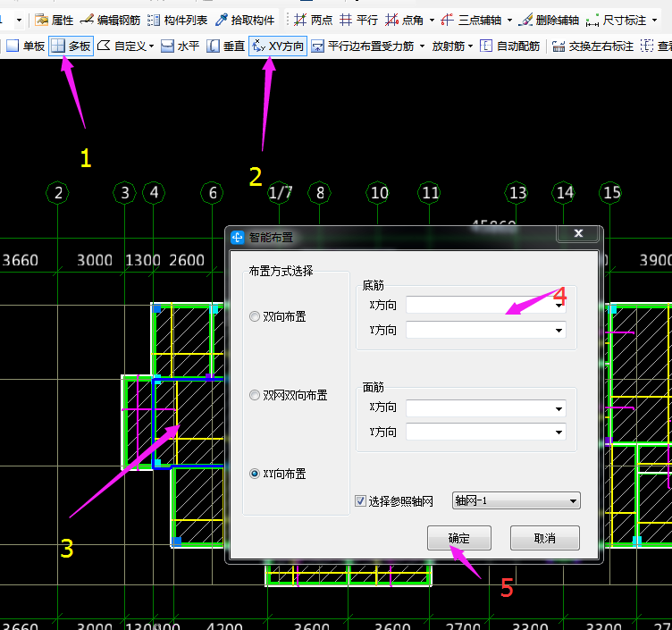
Task: Select the 垂直 vertical rebar tool
Action: click(225, 46)
